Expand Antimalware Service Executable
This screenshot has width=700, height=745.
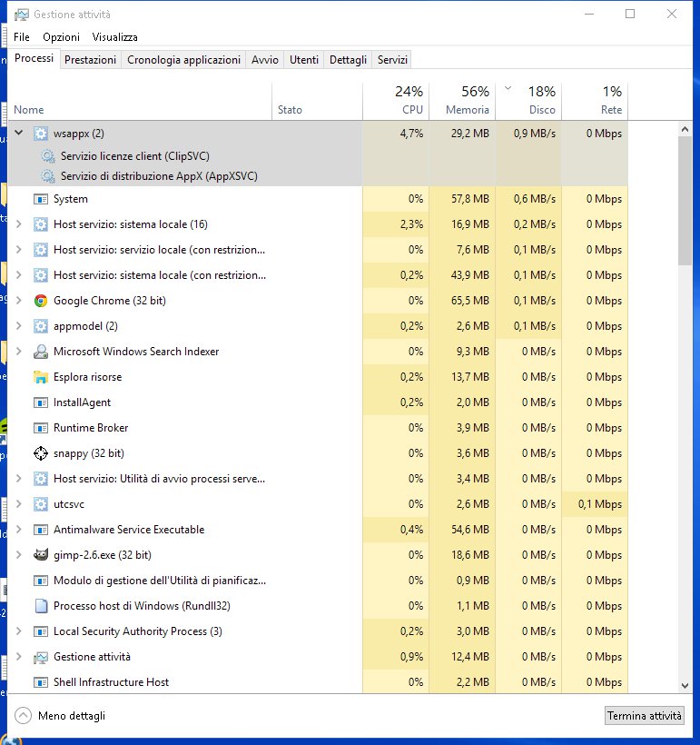(x=19, y=530)
